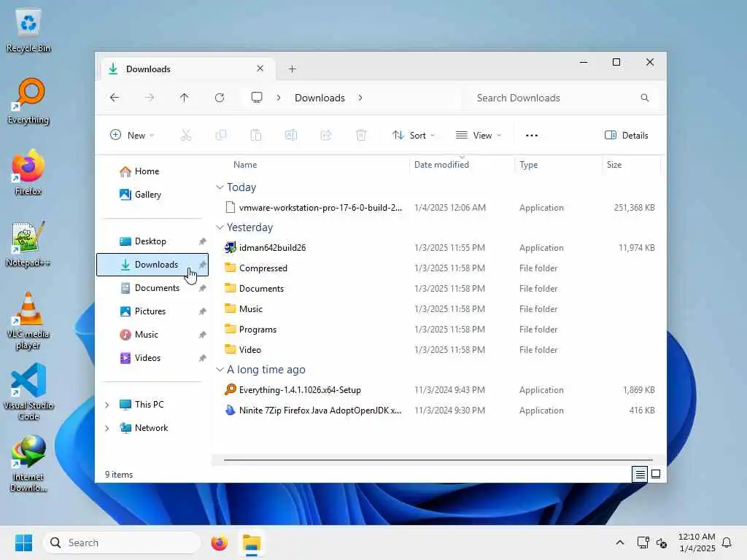Add a new tab with plus
Viewport: 747px width, 560px height.
tap(293, 69)
